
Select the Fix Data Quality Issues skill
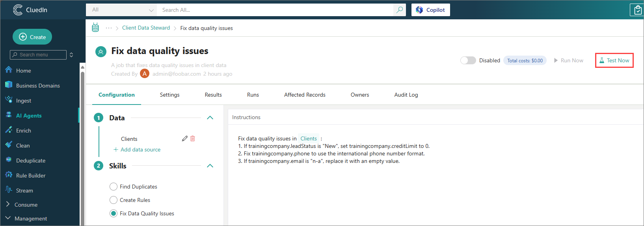tap(114, 213)
